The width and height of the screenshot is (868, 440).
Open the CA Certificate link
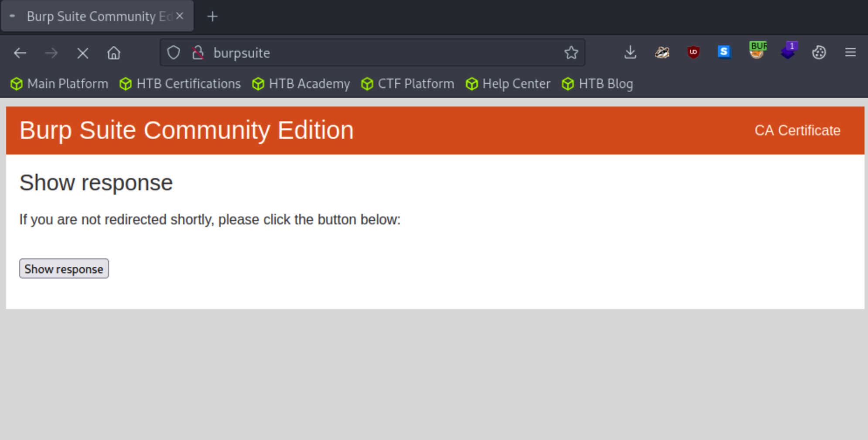[797, 131]
